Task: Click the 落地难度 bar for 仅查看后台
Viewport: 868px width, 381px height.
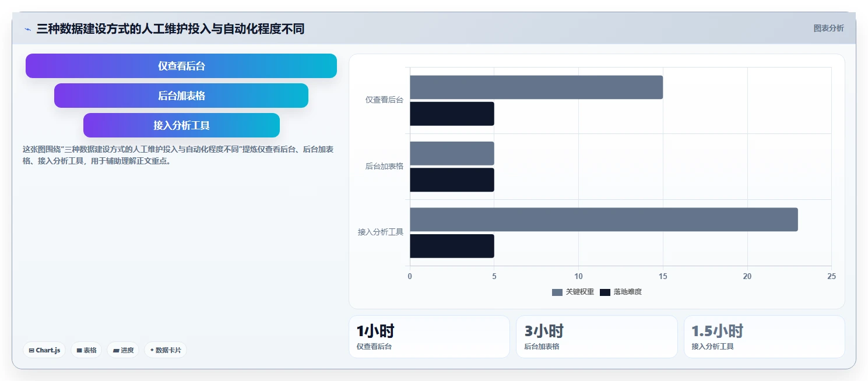Action: tap(452, 114)
